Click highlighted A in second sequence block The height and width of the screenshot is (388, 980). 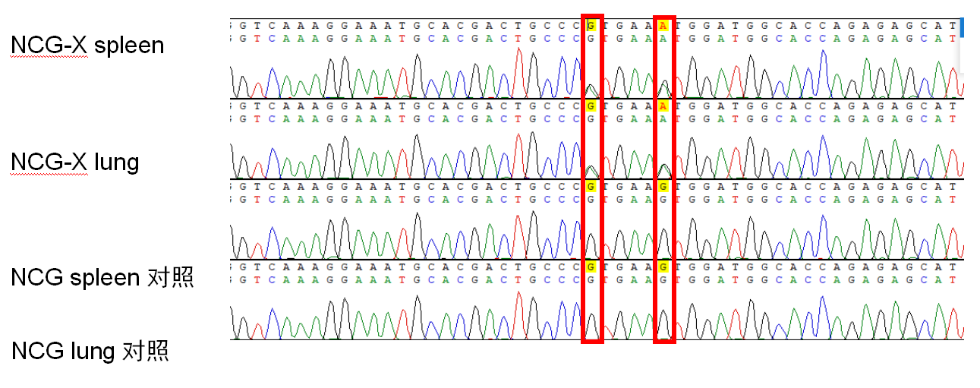[664, 106]
